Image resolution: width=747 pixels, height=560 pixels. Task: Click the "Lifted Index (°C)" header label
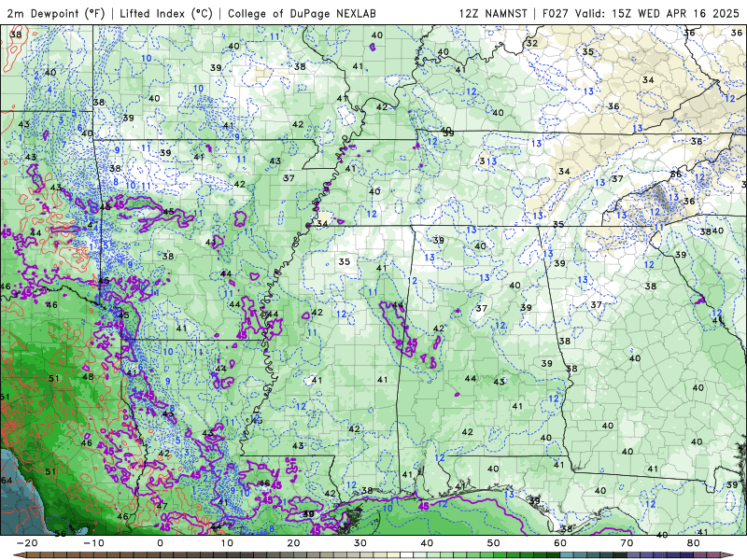pyautogui.click(x=166, y=13)
